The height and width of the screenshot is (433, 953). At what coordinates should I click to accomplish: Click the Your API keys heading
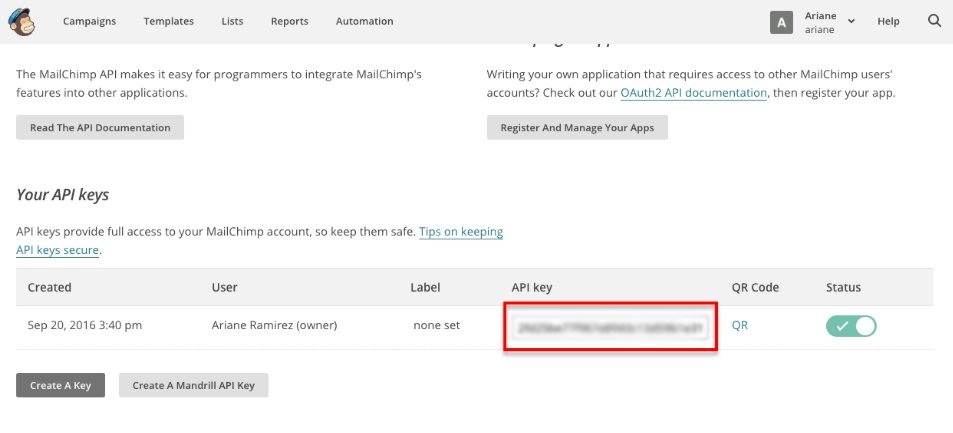pyautogui.click(x=63, y=195)
